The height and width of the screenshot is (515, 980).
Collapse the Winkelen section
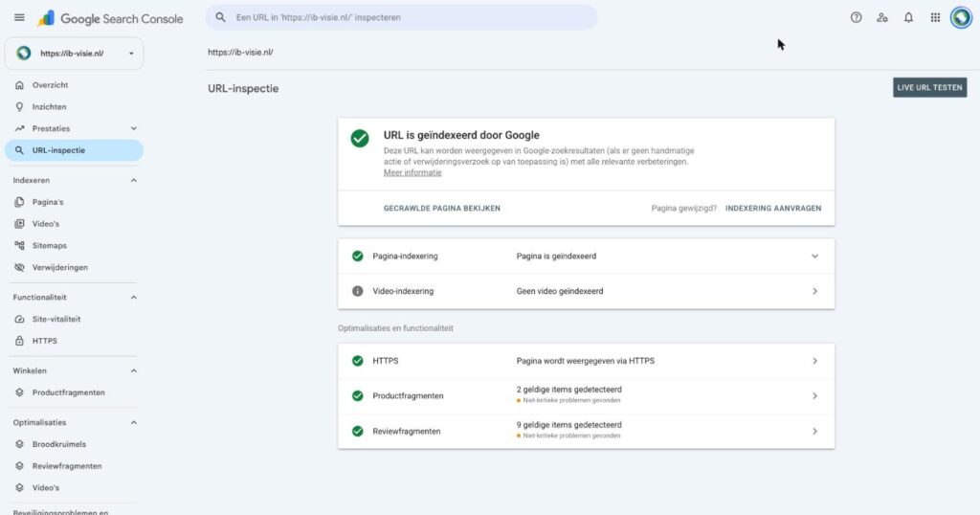coord(133,371)
